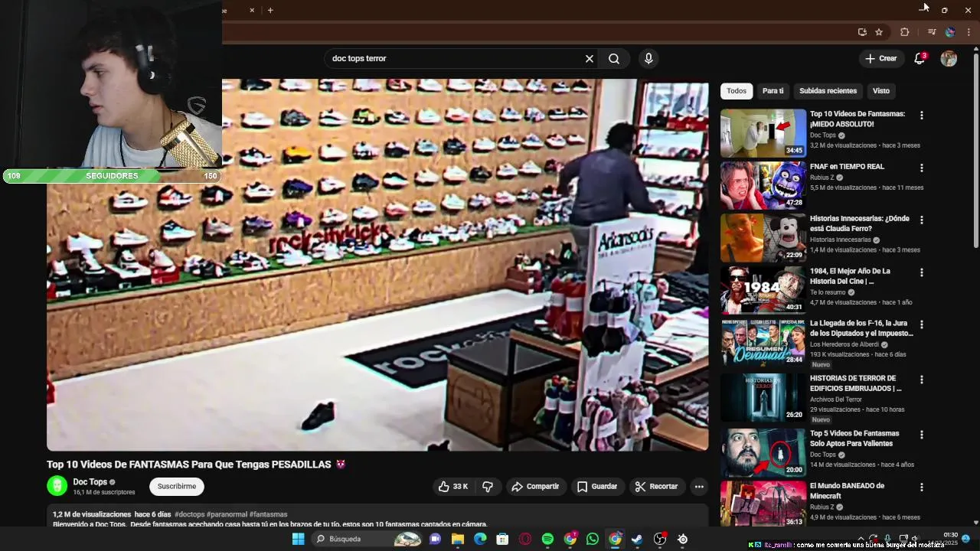This screenshot has width=980, height=551.
Task: Install page as app icon in address bar
Action: pyautogui.click(x=862, y=32)
